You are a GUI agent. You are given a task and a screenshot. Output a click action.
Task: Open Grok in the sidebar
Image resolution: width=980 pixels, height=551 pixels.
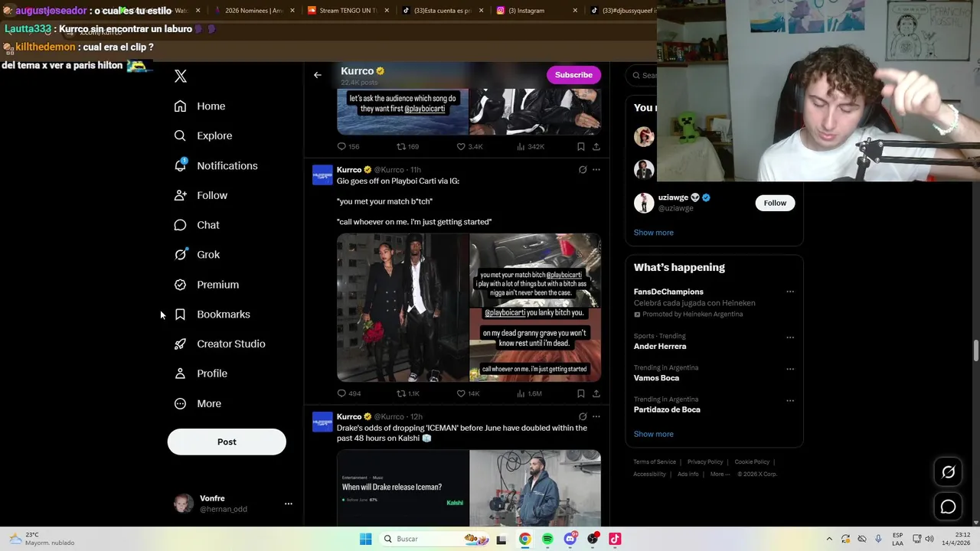coord(197,255)
